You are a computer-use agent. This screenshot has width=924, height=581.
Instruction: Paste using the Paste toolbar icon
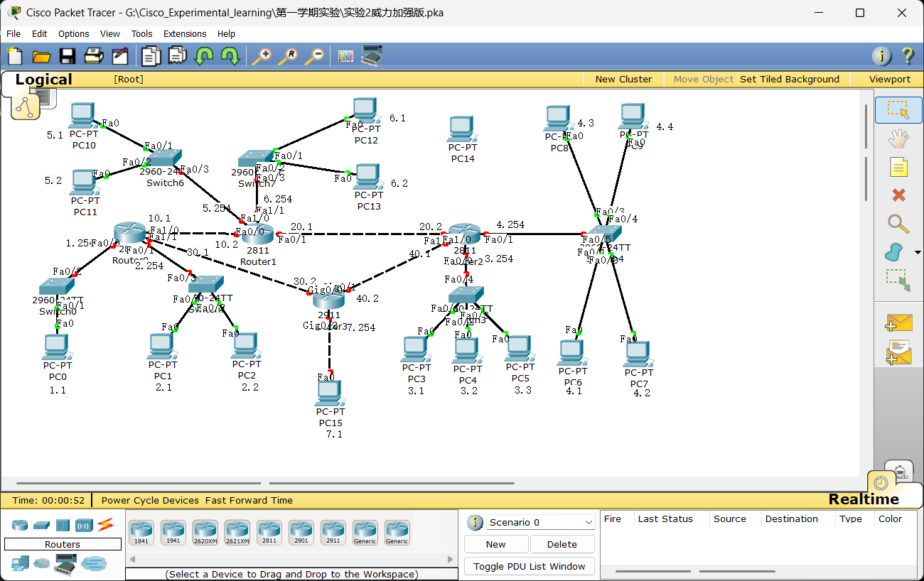[x=178, y=56]
